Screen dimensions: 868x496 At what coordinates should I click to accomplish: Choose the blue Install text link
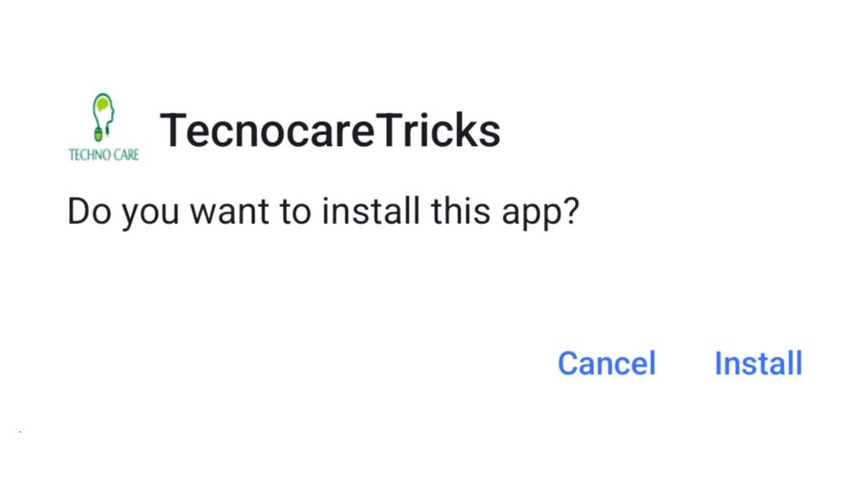[x=759, y=363]
